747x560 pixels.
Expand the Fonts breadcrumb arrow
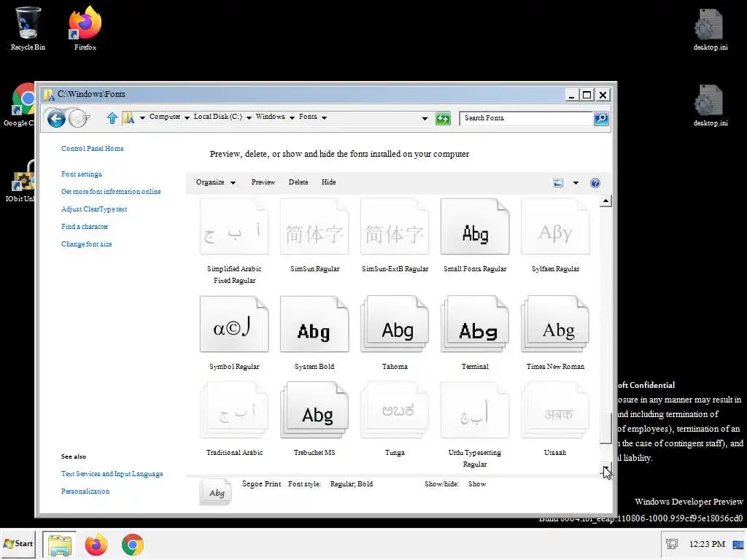coord(324,117)
